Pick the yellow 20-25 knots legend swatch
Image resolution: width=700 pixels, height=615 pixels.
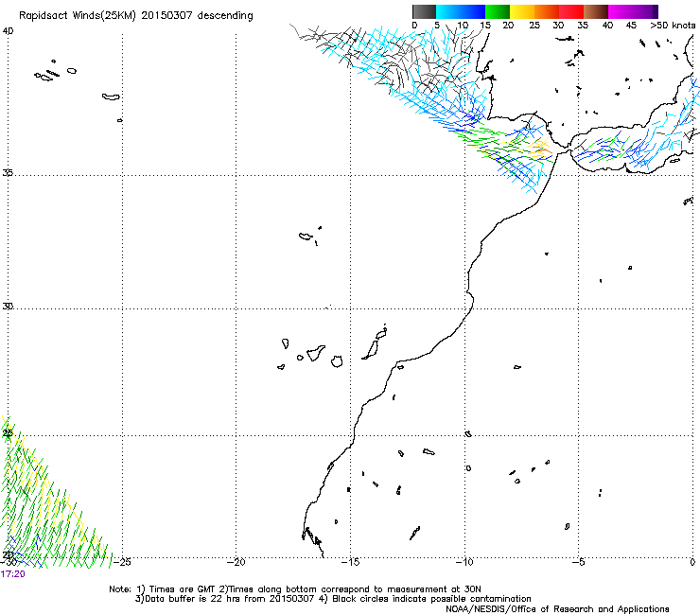tap(522, 11)
